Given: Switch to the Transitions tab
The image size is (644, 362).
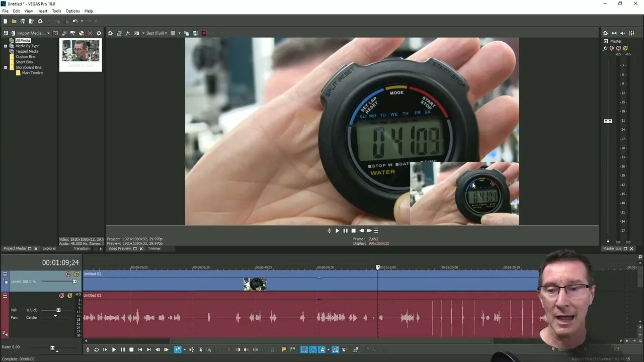Looking at the screenshot, I should (82, 248).
